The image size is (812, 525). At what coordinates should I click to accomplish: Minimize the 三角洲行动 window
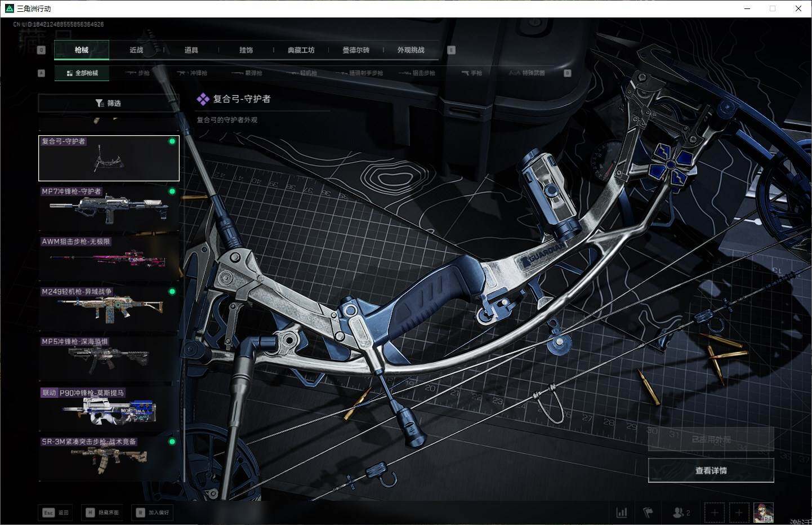pos(747,8)
